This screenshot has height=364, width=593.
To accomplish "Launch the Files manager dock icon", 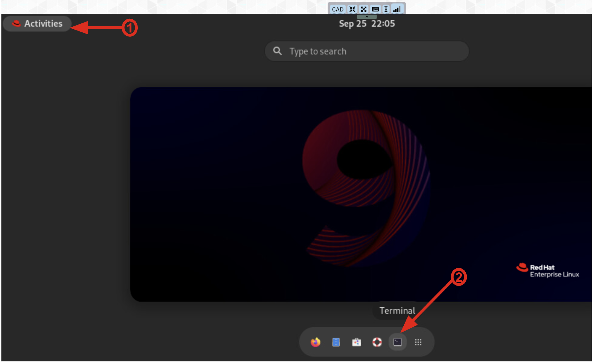I will coord(336,342).
